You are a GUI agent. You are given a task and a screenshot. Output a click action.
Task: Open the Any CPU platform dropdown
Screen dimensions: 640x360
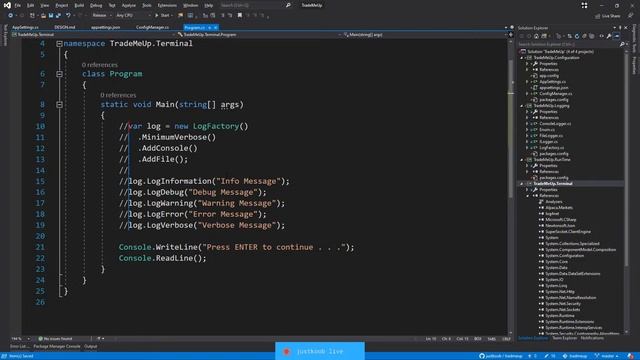133,16
